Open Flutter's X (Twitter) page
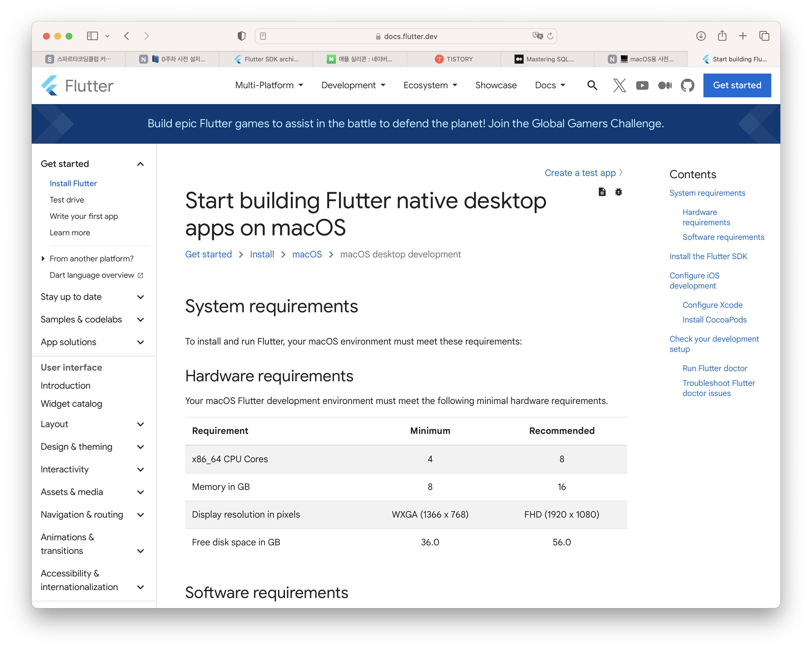The width and height of the screenshot is (812, 650). (619, 85)
